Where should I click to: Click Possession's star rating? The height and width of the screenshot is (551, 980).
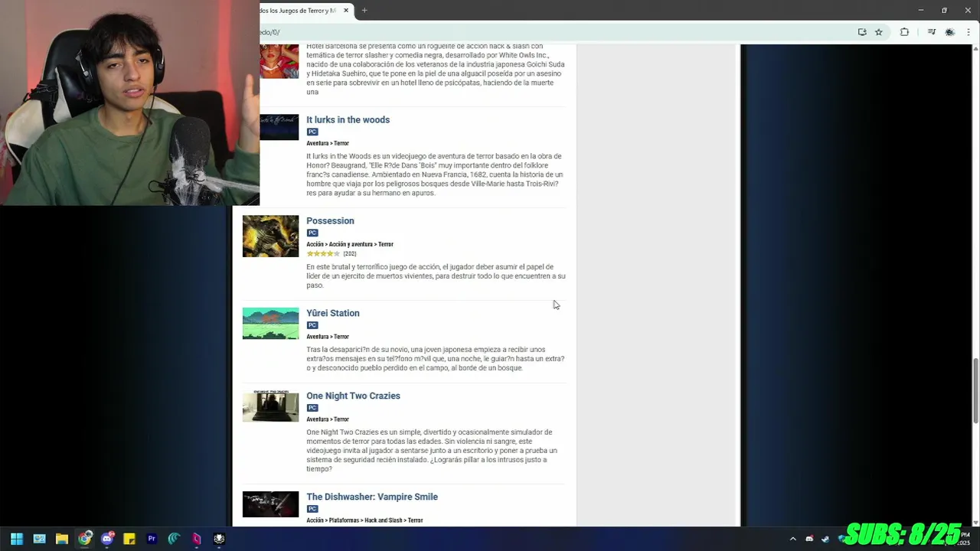point(323,254)
